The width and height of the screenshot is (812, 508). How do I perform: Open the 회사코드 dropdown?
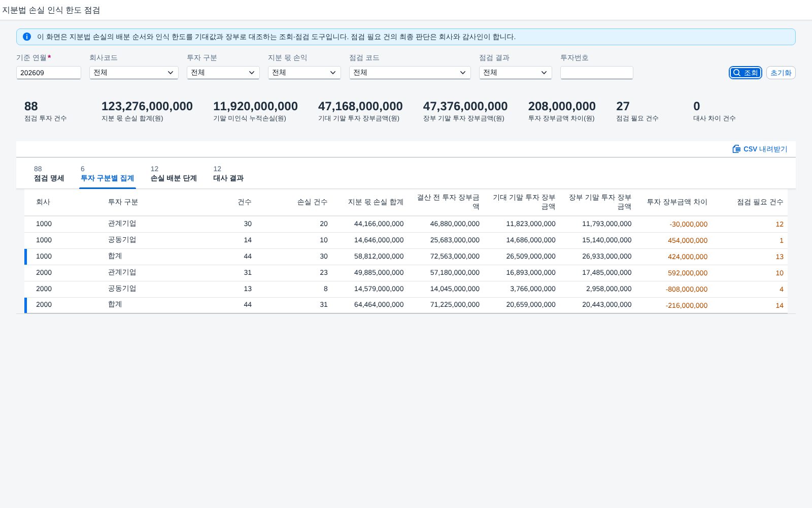pos(134,73)
